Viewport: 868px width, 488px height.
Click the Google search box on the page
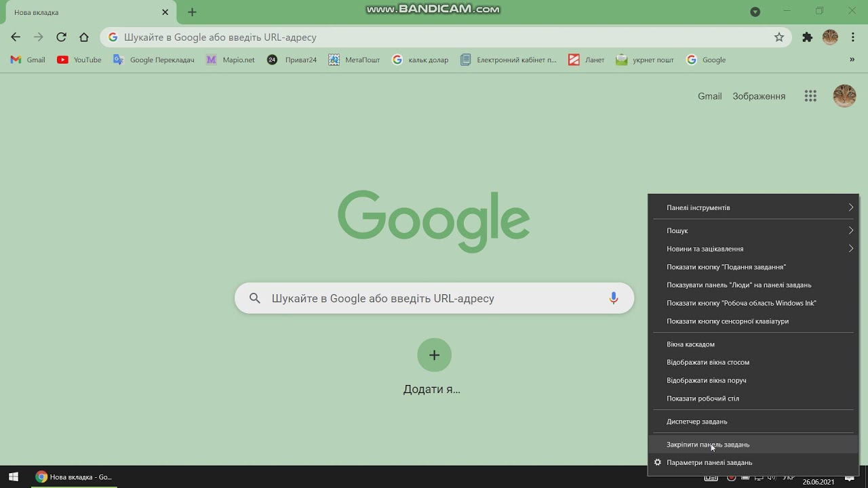pyautogui.click(x=434, y=298)
